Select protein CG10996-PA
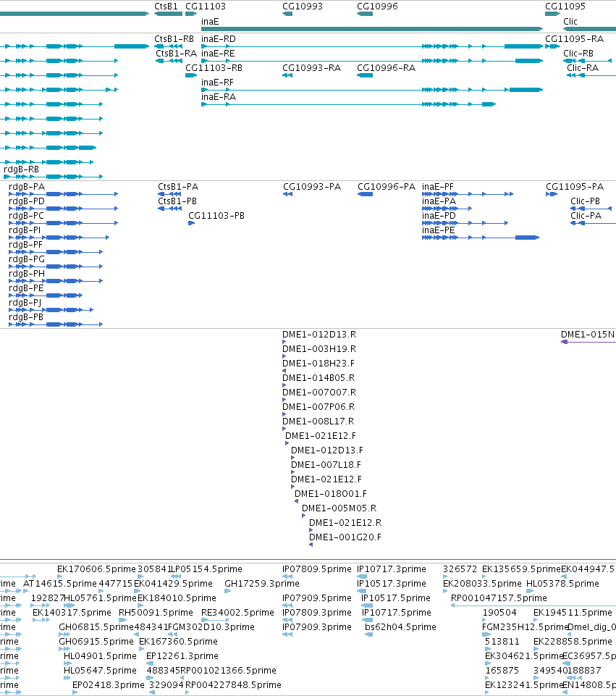 click(x=387, y=187)
